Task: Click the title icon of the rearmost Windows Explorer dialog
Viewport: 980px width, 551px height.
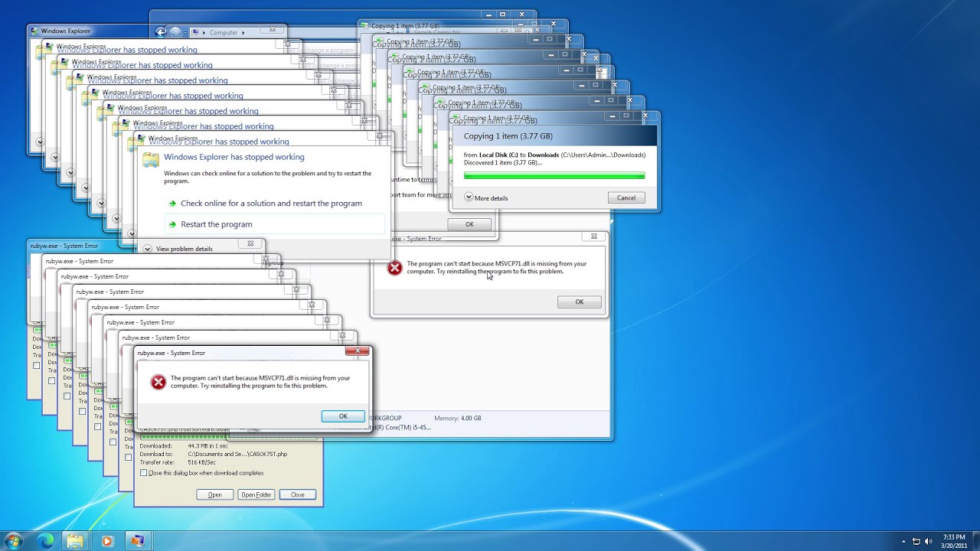Action: 34,31
